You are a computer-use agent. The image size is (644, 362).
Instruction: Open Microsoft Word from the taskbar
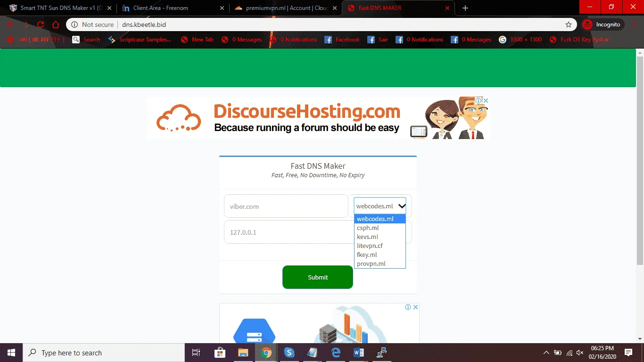[359, 353]
